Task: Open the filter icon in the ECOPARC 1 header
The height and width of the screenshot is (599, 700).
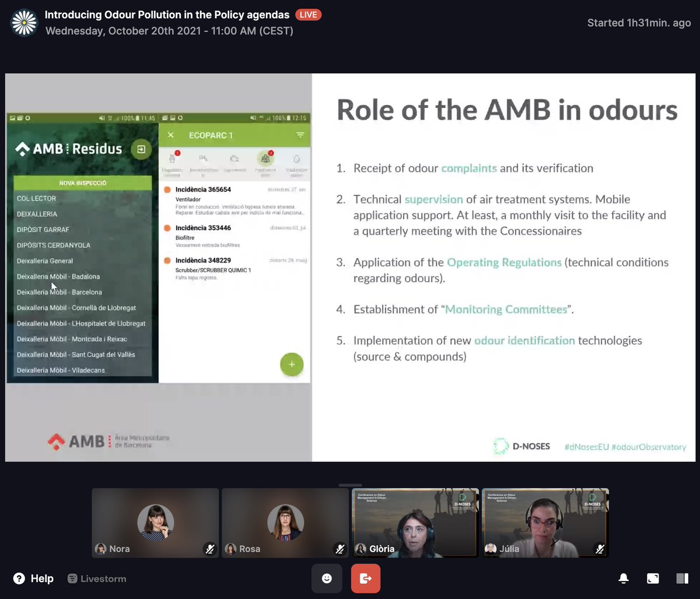Action: pyautogui.click(x=300, y=135)
